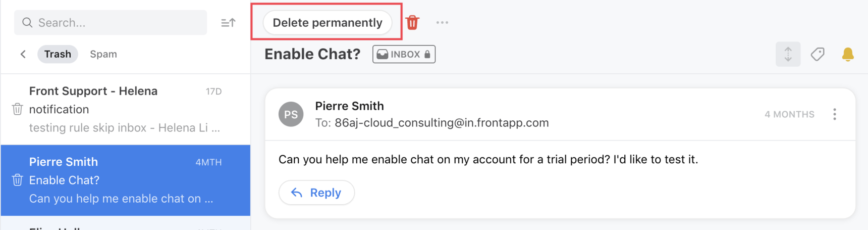Reply to Pierre Smith's message

tap(316, 193)
